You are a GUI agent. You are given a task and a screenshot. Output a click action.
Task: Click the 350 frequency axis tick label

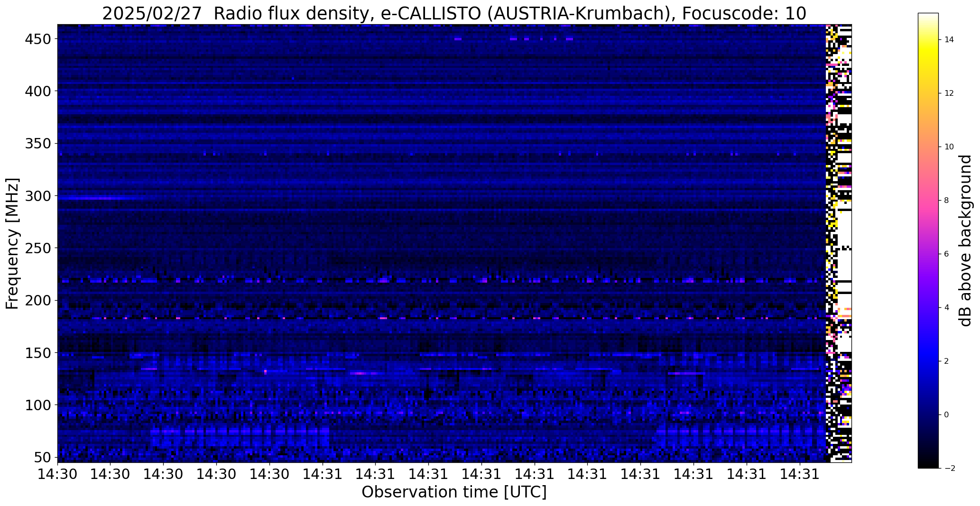click(x=37, y=144)
